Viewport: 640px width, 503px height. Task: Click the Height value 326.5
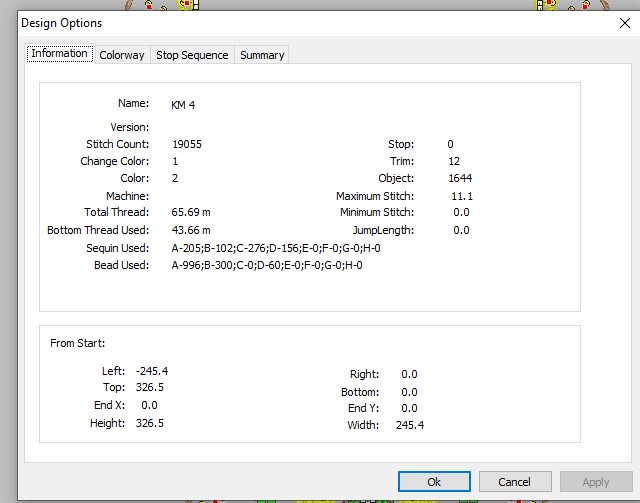coord(150,423)
